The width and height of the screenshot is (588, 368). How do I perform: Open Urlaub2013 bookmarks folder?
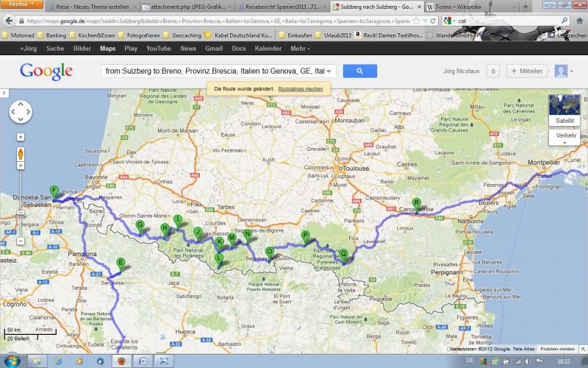(334, 35)
